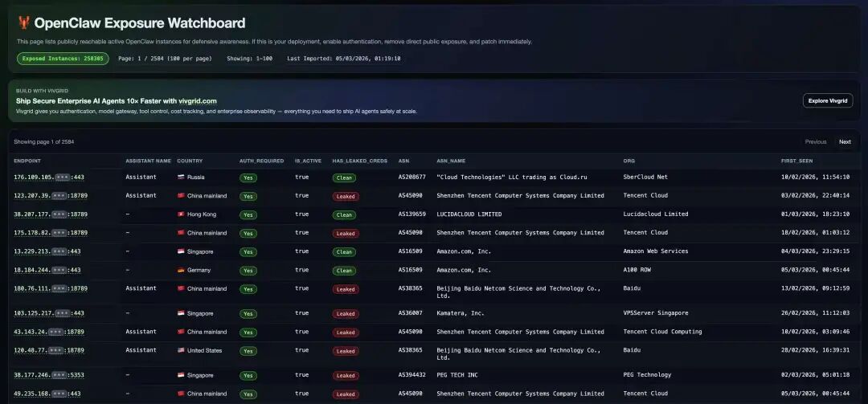This screenshot has height=404, width=868.
Task: Click the Russia flag icon
Action: (x=181, y=177)
